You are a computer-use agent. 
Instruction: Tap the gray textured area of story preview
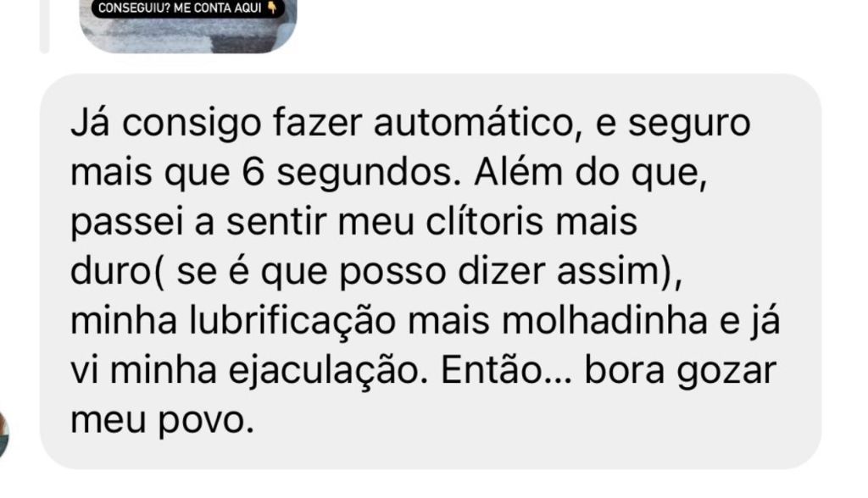tap(188, 36)
